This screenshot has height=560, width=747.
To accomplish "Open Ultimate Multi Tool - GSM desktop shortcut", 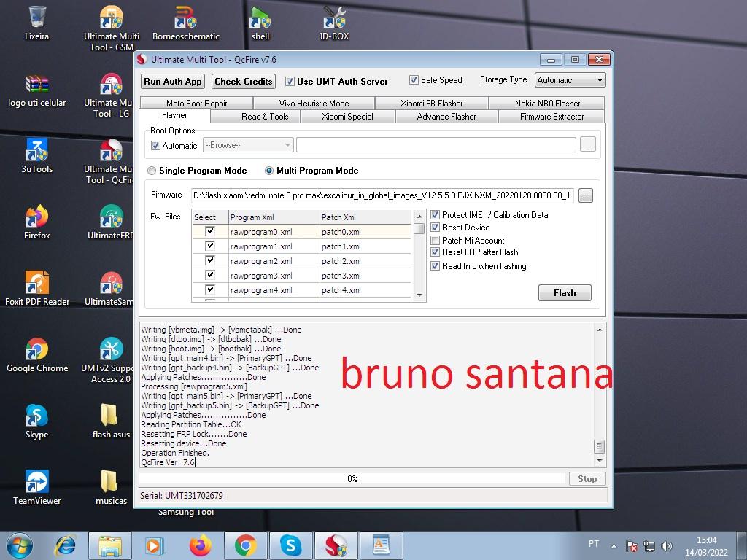I will (112, 28).
